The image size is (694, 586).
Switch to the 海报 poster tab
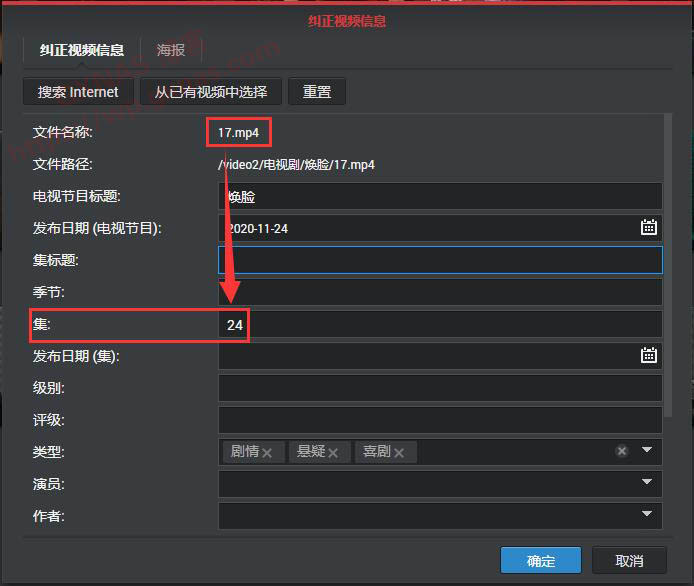tap(172, 50)
